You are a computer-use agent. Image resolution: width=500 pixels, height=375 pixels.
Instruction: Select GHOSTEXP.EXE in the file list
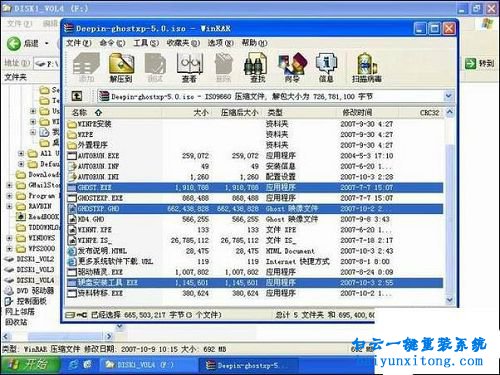[255, 198]
